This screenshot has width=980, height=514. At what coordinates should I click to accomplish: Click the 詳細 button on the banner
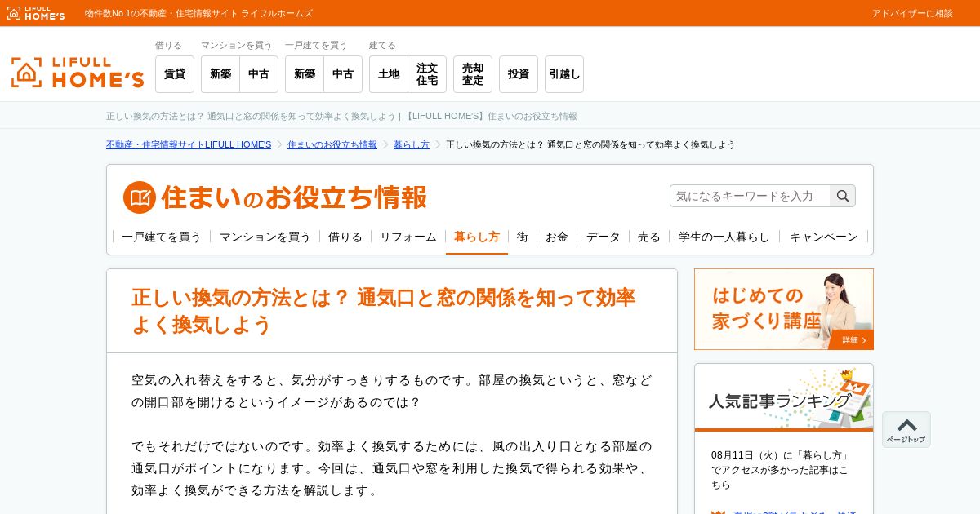pyautogui.click(x=853, y=340)
